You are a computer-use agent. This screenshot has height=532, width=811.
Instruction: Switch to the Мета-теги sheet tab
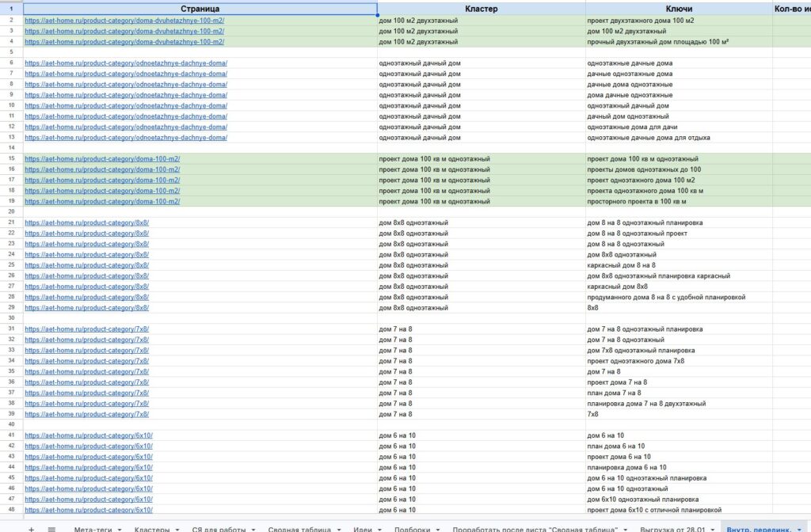click(x=93, y=529)
